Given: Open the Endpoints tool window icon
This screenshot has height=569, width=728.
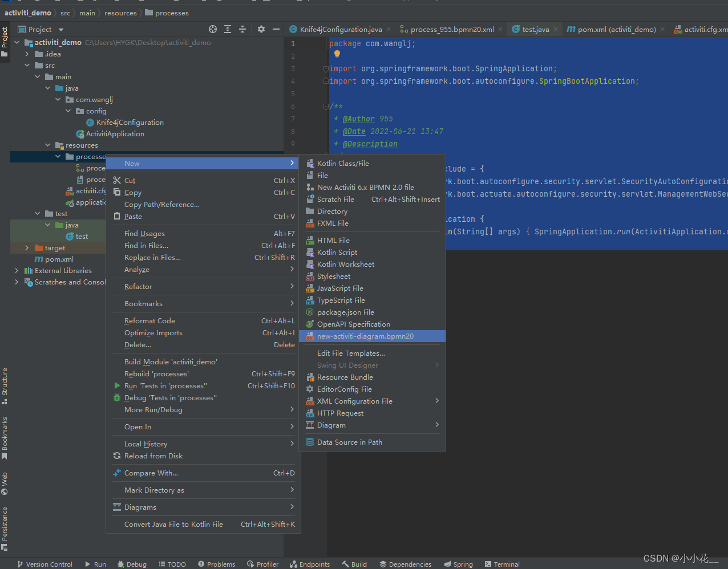Looking at the screenshot, I should [x=310, y=564].
